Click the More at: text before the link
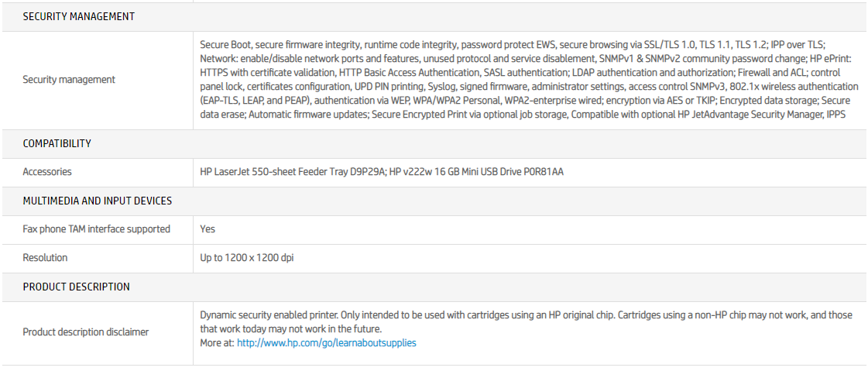 click(x=217, y=342)
